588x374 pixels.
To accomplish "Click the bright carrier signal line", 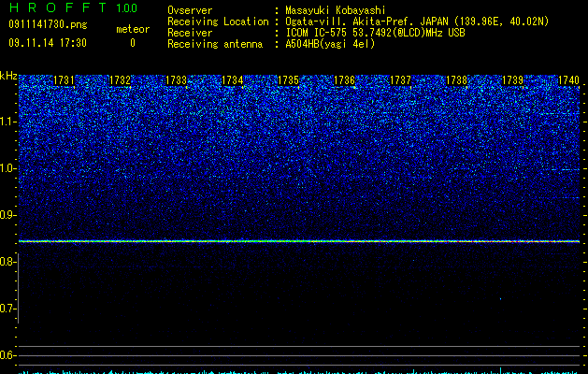I will tap(299, 241).
